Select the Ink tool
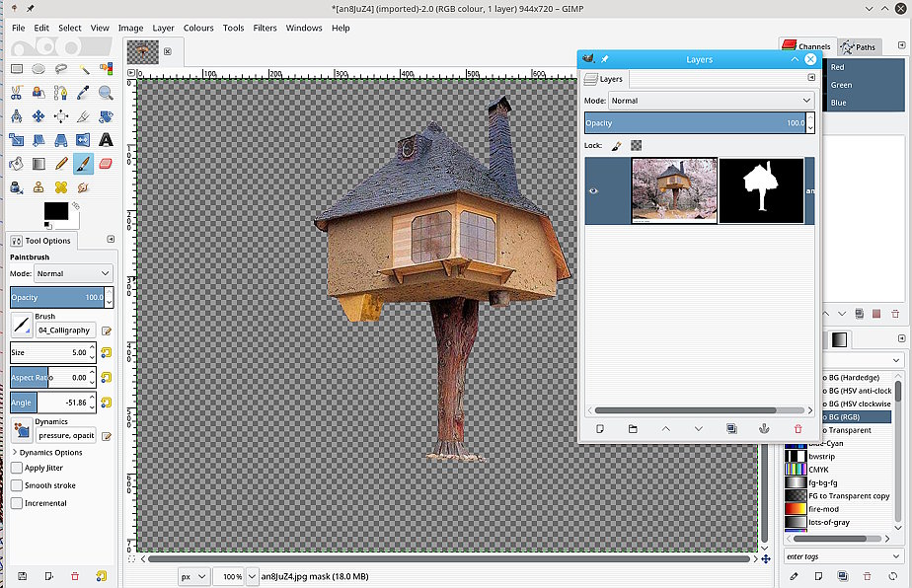This screenshot has width=912, height=588. pos(16,187)
